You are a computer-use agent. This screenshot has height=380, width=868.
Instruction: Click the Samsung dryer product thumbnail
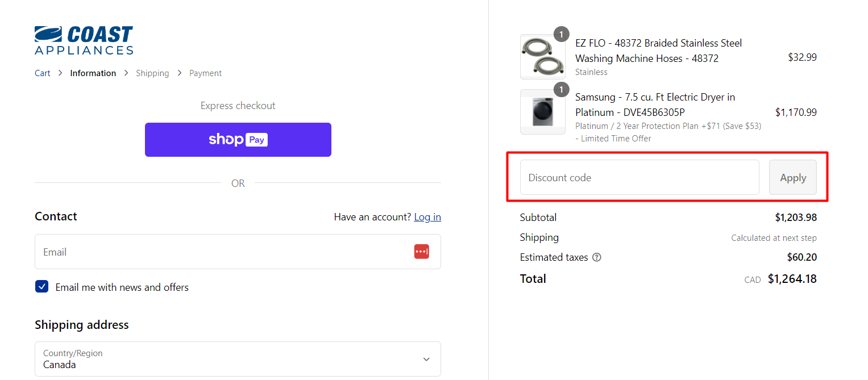(x=542, y=112)
